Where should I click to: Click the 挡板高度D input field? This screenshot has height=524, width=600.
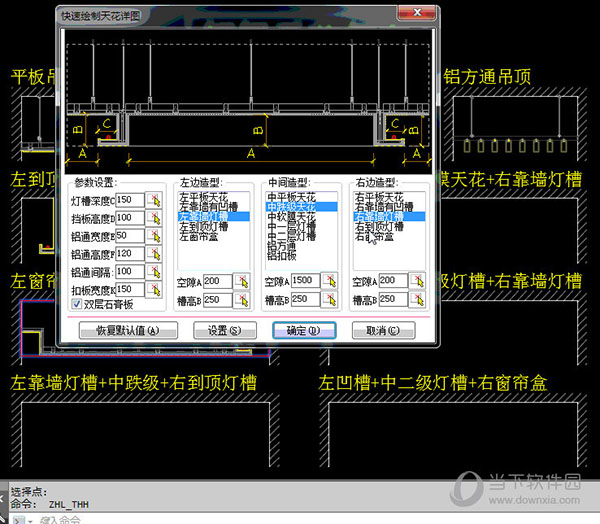coord(130,218)
